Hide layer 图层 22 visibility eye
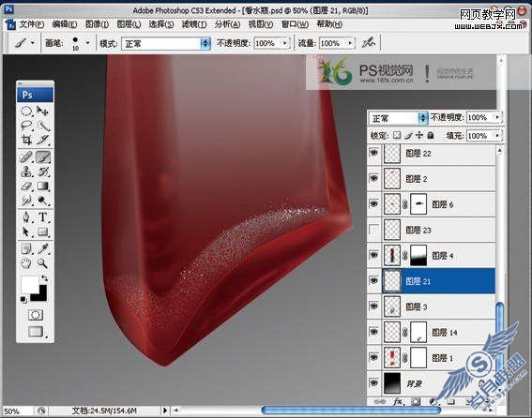Screen dimensions: 532x418 tap(373, 153)
